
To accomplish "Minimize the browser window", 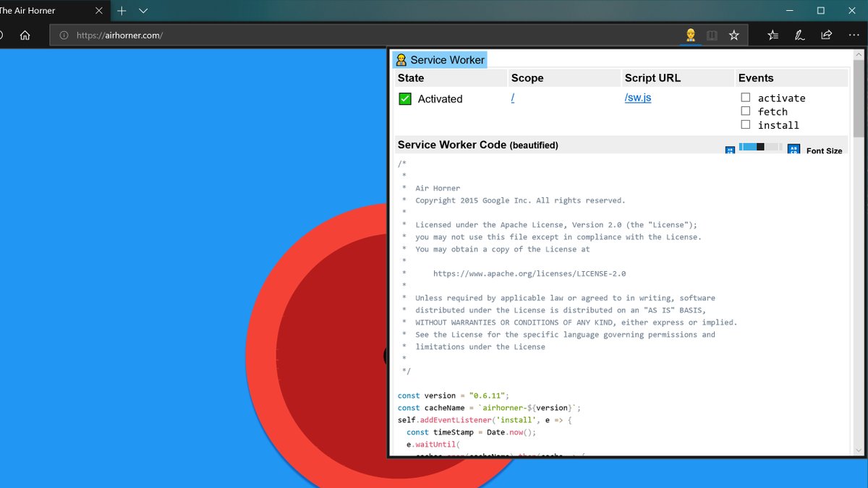I will pyautogui.click(x=788, y=11).
